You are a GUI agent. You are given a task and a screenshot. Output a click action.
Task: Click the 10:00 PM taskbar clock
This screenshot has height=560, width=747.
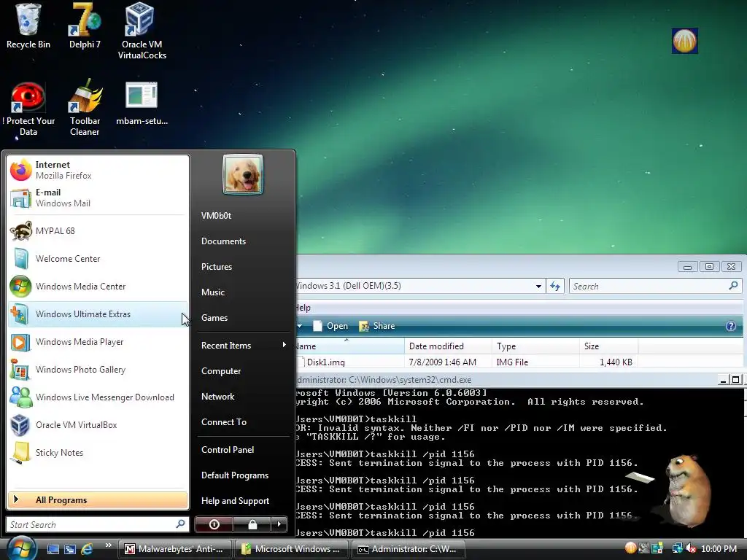click(719, 549)
